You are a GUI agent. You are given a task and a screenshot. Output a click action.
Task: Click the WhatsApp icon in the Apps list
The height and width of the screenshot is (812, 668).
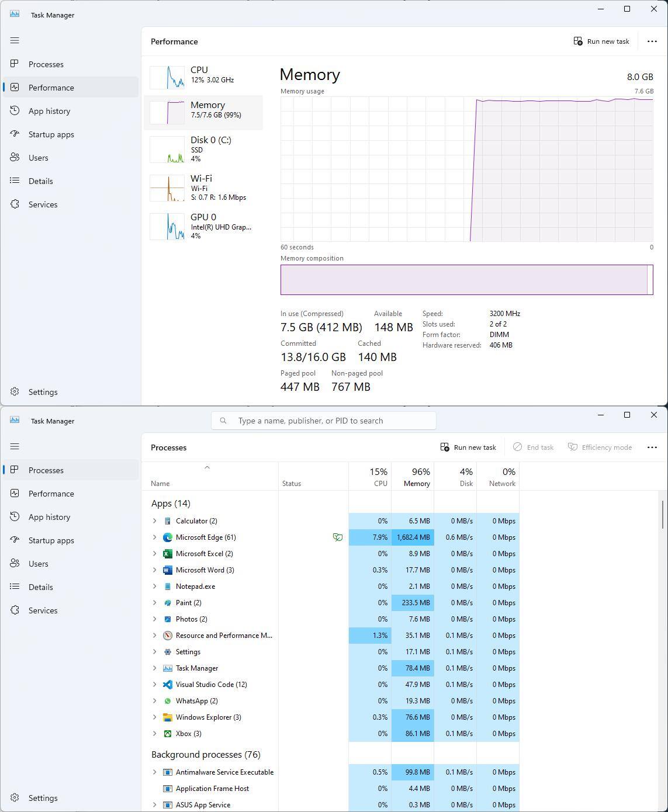168,701
